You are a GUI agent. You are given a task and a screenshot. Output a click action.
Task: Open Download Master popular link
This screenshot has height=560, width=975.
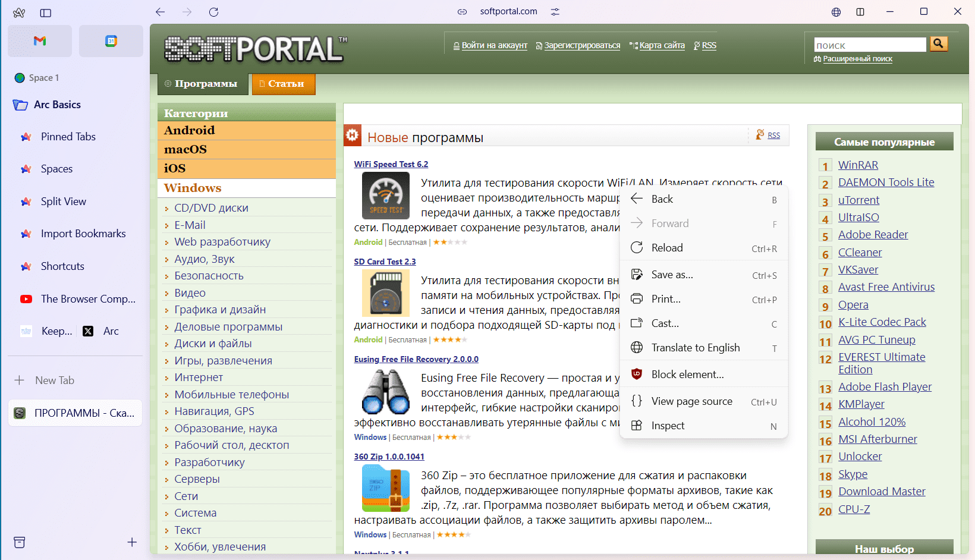882,492
